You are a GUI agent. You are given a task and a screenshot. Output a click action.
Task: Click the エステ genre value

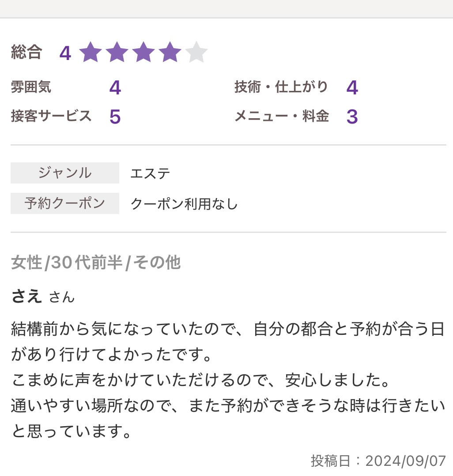coord(150,173)
